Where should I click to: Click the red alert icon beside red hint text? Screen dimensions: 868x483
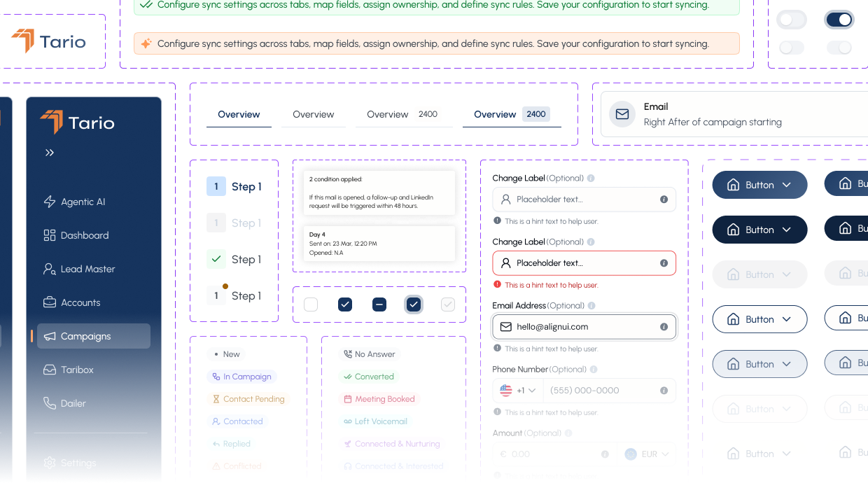click(x=497, y=284)
